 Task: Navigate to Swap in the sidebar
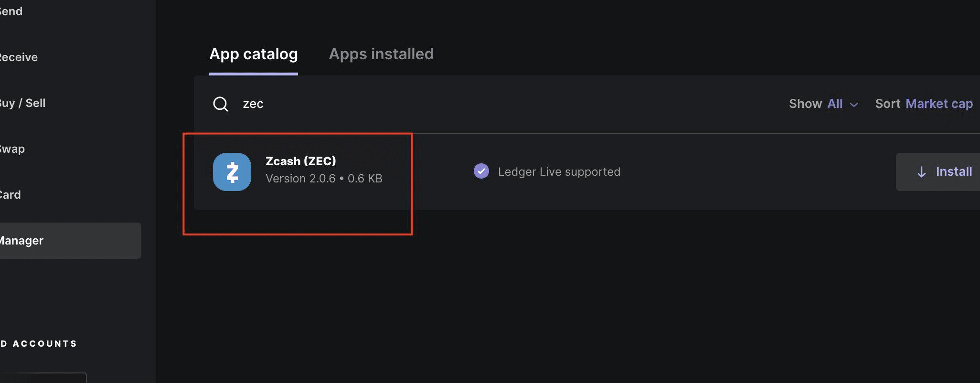click(12, 149)
